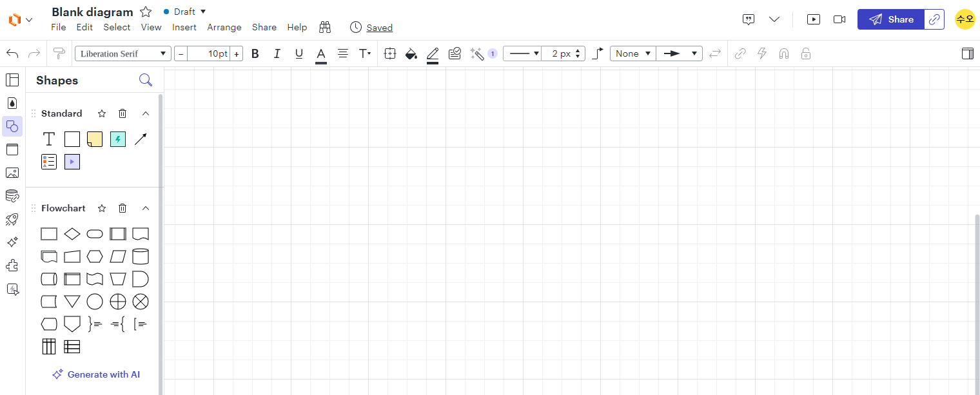980x395 pixels.
Task: Click the format painter tool
Action: [x=59, y=53]
